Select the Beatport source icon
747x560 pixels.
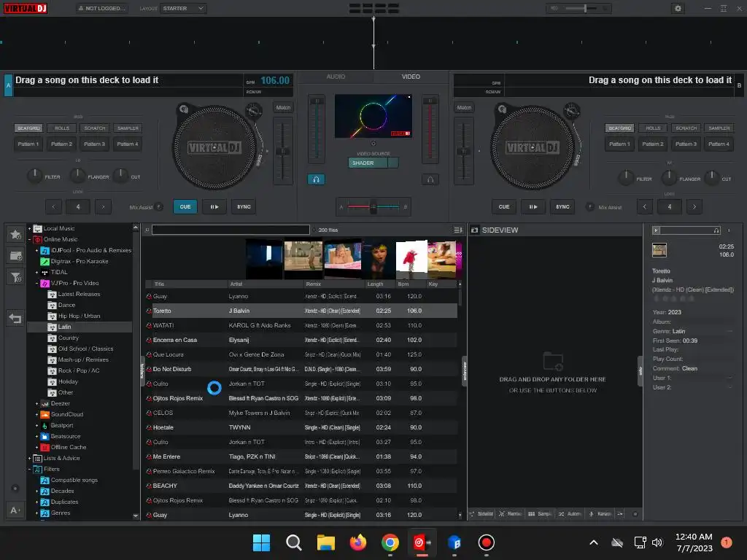pyautogui.click(x=44, y=425)
